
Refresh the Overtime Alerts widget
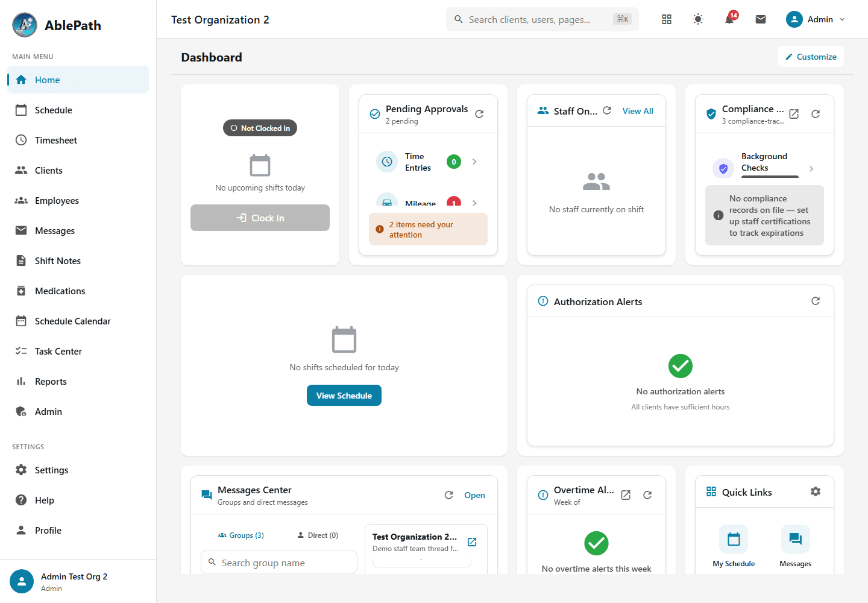click(647, 495)
